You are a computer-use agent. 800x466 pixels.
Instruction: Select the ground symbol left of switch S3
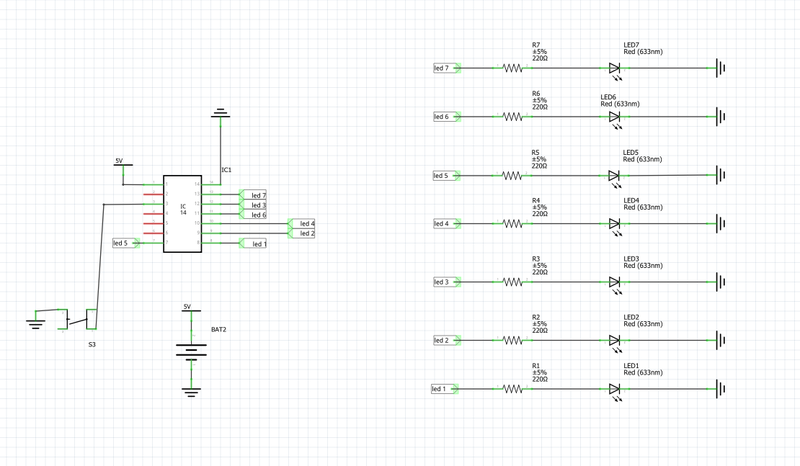(36, 321)
